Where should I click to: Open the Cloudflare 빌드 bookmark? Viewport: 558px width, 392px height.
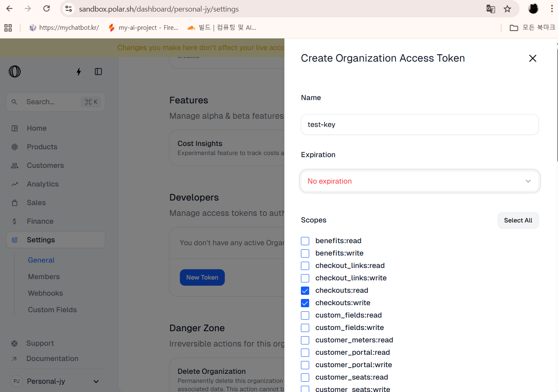(222, 28)
